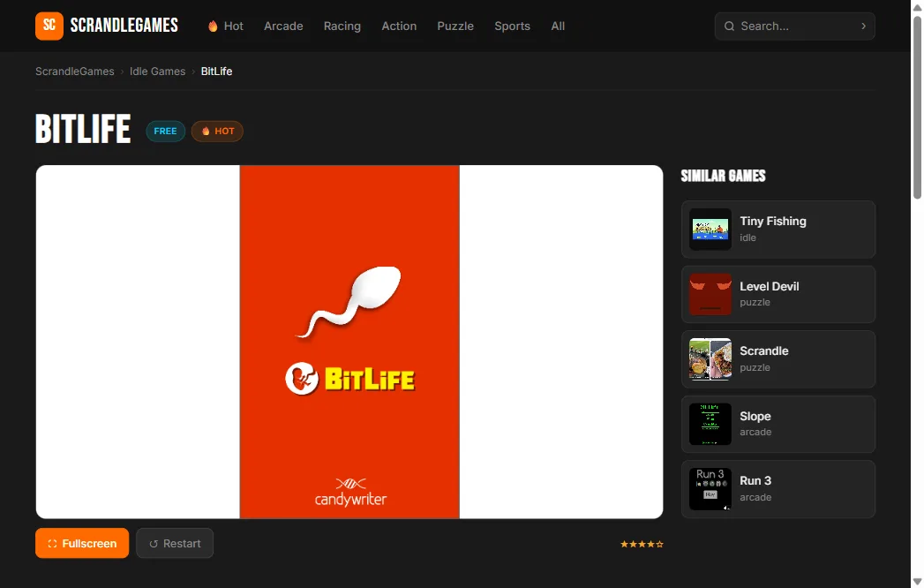Image resolution: width=924 pixels, height=588 pixels.
Task: Focus the Search input field
Action: tap(795, 26)
